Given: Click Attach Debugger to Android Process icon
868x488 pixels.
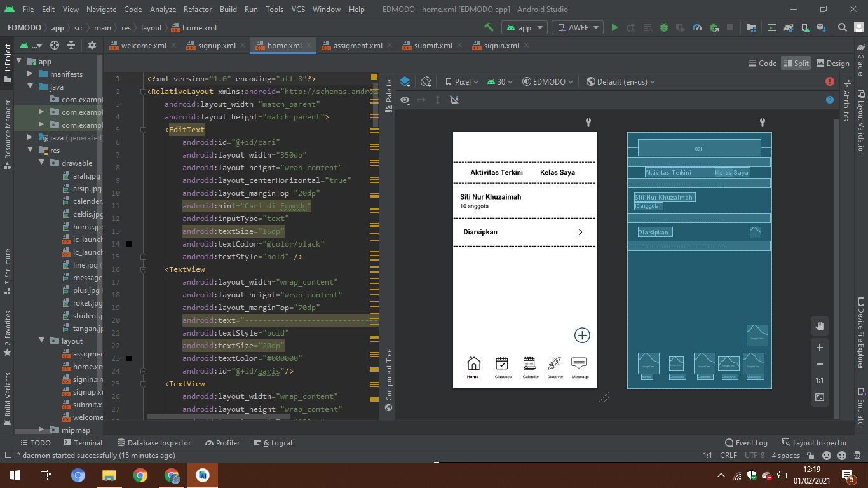Looking at the screenshot, I should (x=714, y=27).
